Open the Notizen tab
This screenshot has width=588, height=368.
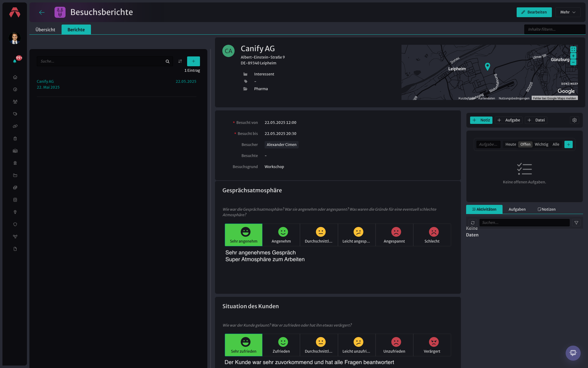click(x=546, y=209)
